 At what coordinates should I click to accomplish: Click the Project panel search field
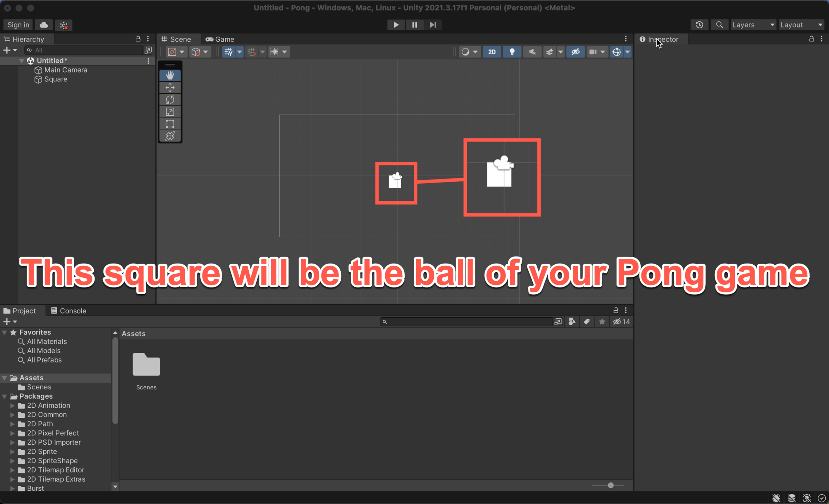pos(467,322)
